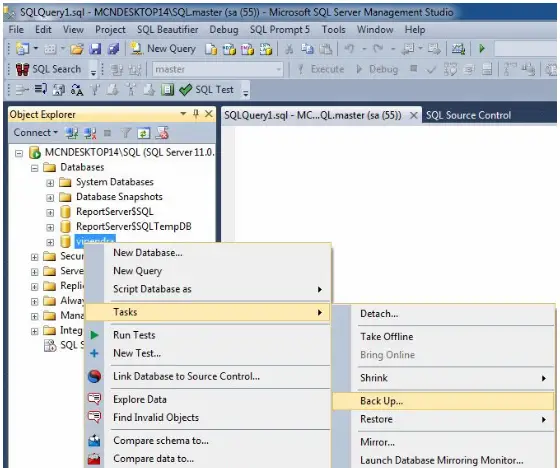Image resolution: width=560 pixels, height=468 pixels.
Task: Choose Detach... in Tasks submenu
Action: click(x=443, y=314)
